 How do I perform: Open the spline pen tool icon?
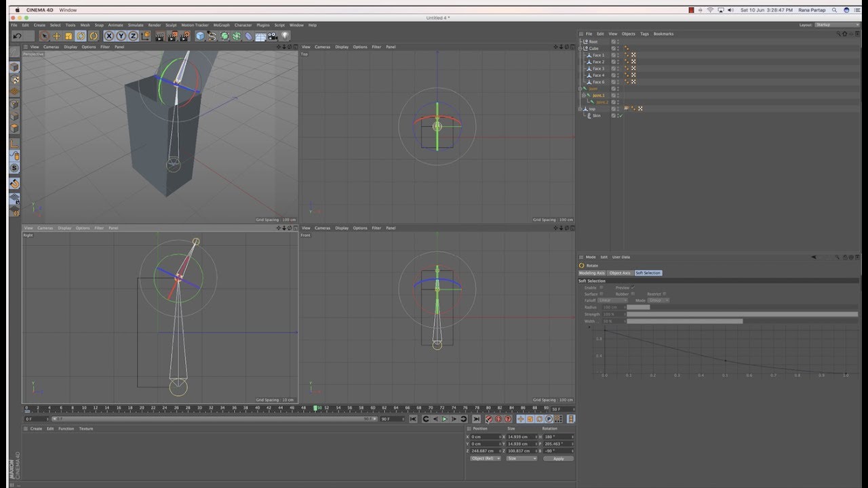212,36
